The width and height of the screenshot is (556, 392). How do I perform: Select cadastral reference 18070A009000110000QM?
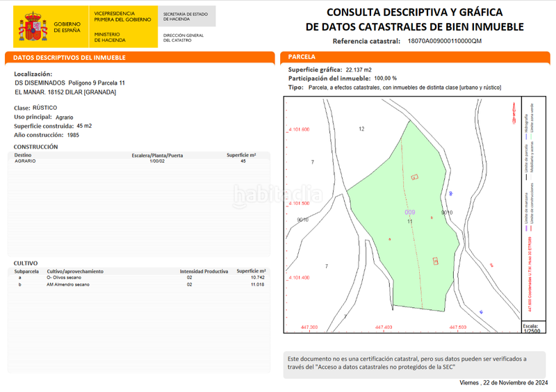pyautogui.click(x=444, y=41)
